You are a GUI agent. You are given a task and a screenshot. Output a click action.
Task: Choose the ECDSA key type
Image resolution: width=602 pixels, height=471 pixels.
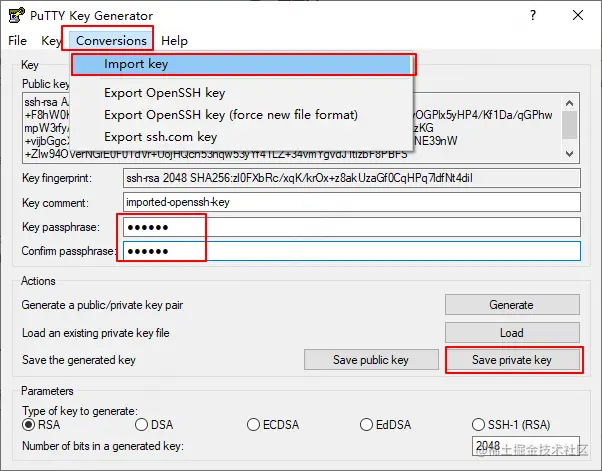tap(254, 425)
